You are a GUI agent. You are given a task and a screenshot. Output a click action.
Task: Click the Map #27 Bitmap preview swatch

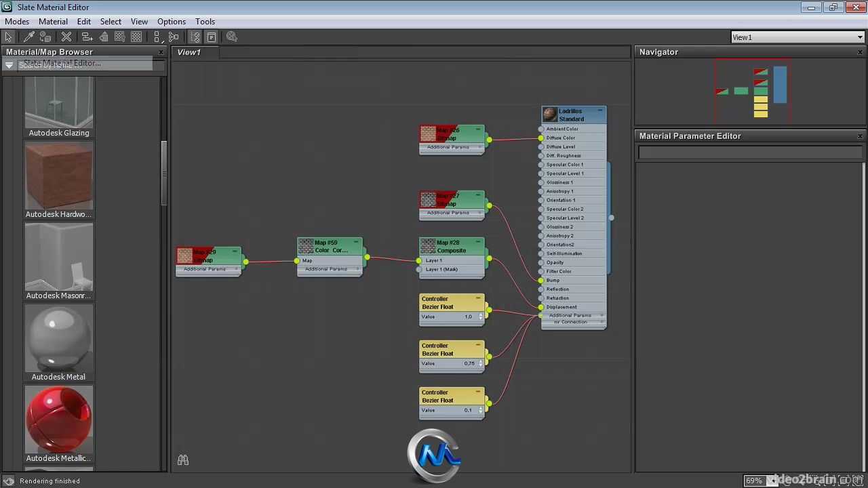pyautogui.click(x=428, y=199)
